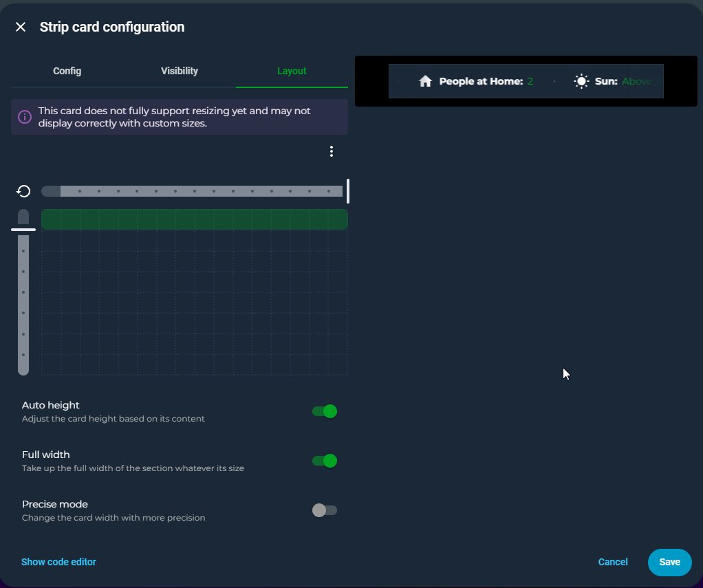The width and height of the screenshot is (703, 588).
Task: Save the card configuration
Action: click(669, 562)
